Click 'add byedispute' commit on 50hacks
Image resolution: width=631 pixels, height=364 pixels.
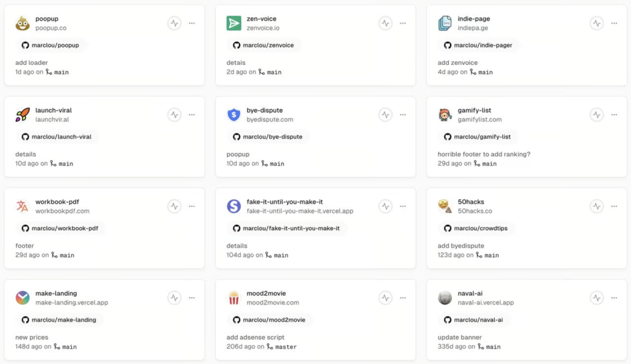(x=461, y=246)
